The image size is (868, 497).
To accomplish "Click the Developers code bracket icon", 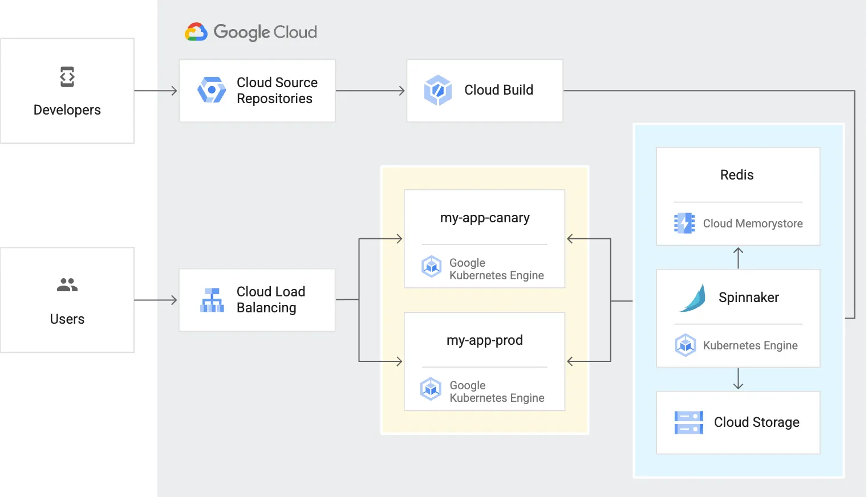I will click(67, 77).
